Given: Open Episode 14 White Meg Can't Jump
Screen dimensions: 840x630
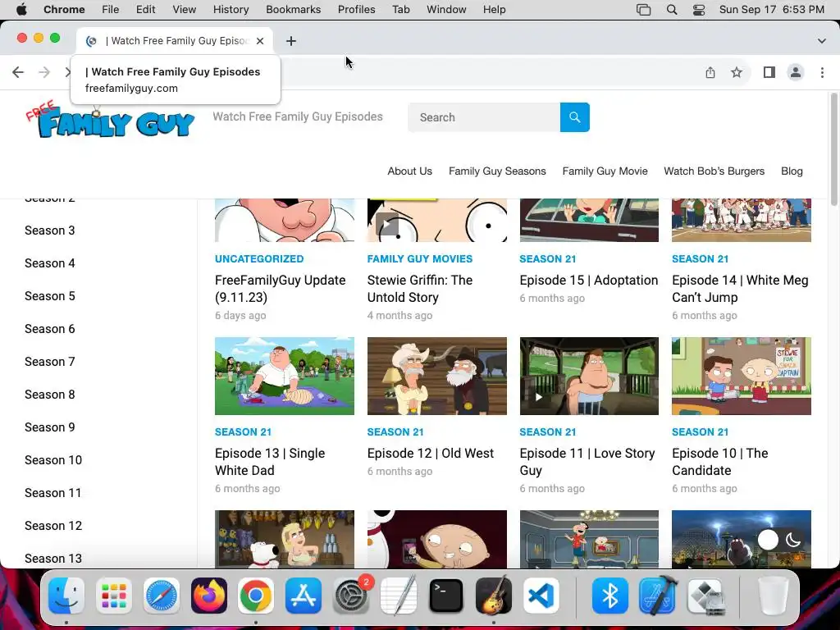Looking at the screenshot, I should click(741, 289).
